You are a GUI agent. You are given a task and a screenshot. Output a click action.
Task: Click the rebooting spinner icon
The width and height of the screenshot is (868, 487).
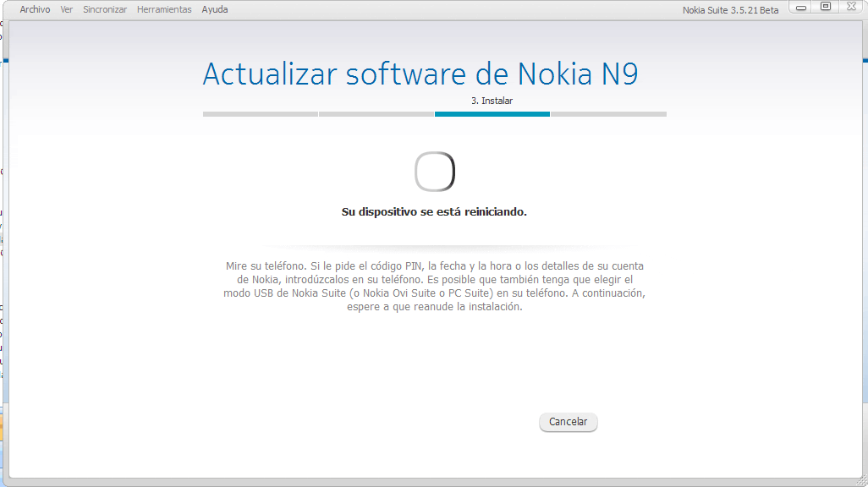pos(435,172)
